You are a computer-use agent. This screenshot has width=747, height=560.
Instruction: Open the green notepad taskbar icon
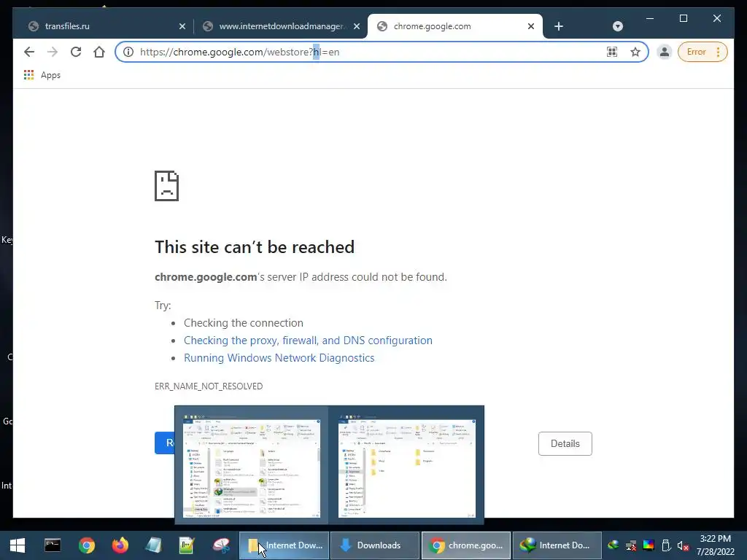tap(187, 545)
